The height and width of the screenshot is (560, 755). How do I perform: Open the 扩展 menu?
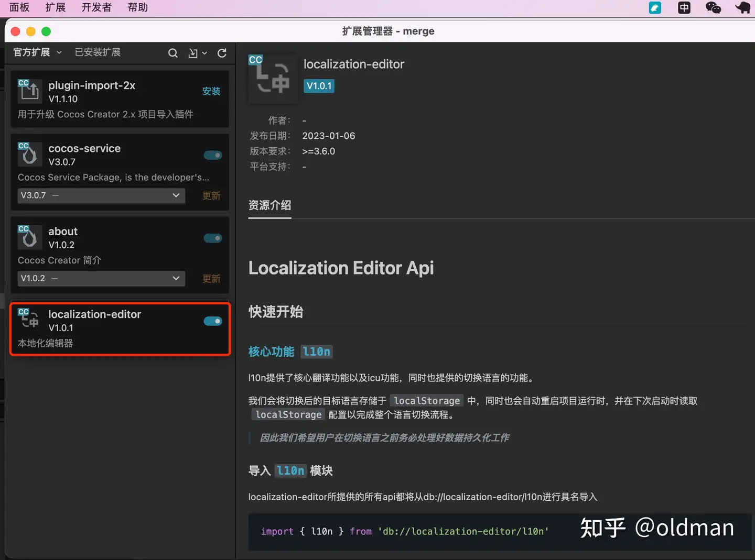pos(56,7)
